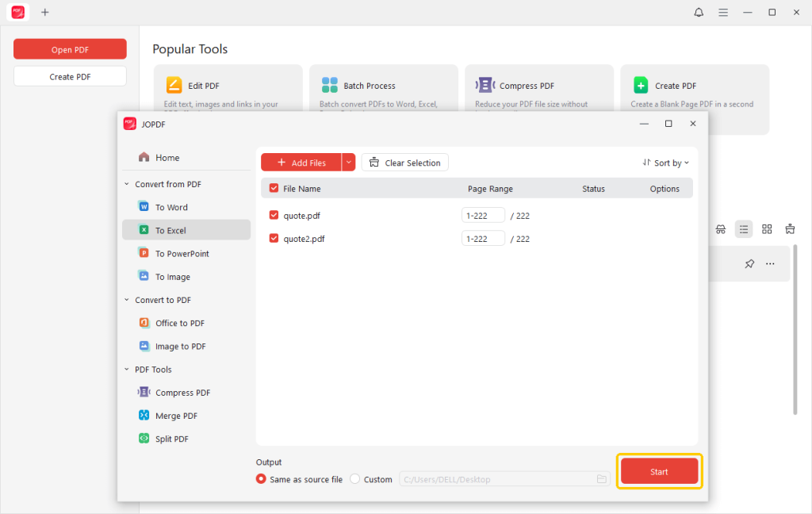Click the notification bell icon
812x514 pixels.
[x=699, y=13]
